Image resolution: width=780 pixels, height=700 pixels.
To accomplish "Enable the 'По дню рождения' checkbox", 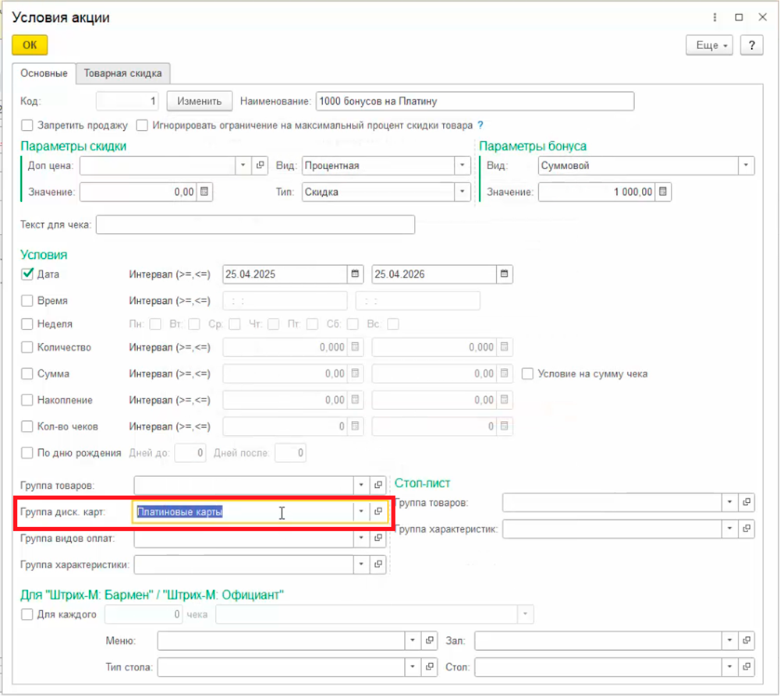I will 27,453.
